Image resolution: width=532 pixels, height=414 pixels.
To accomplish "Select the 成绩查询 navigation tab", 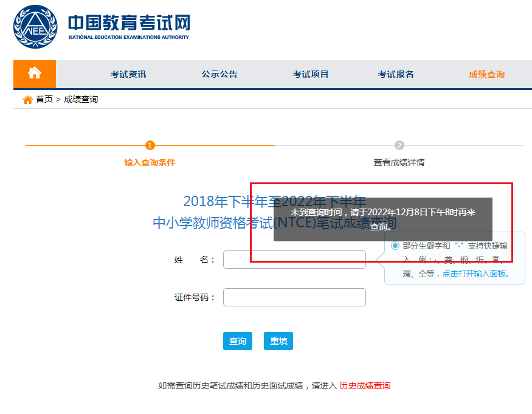I will (x=486, y=74).
